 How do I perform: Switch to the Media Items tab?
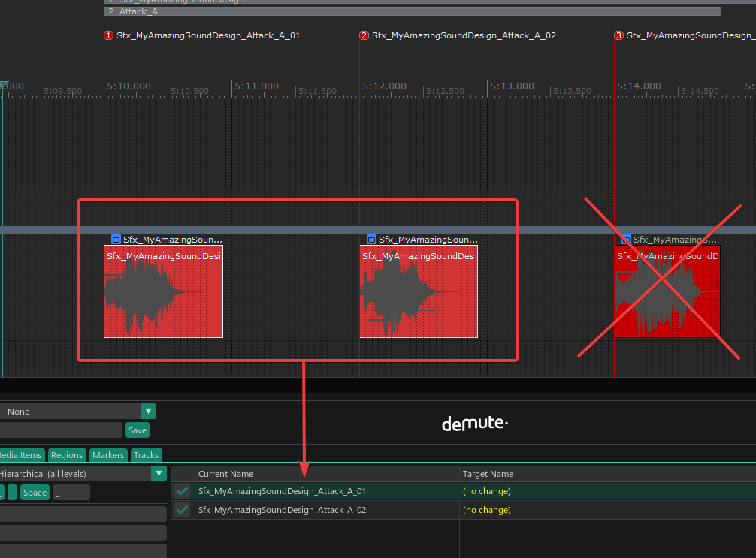tap(21, 455)
